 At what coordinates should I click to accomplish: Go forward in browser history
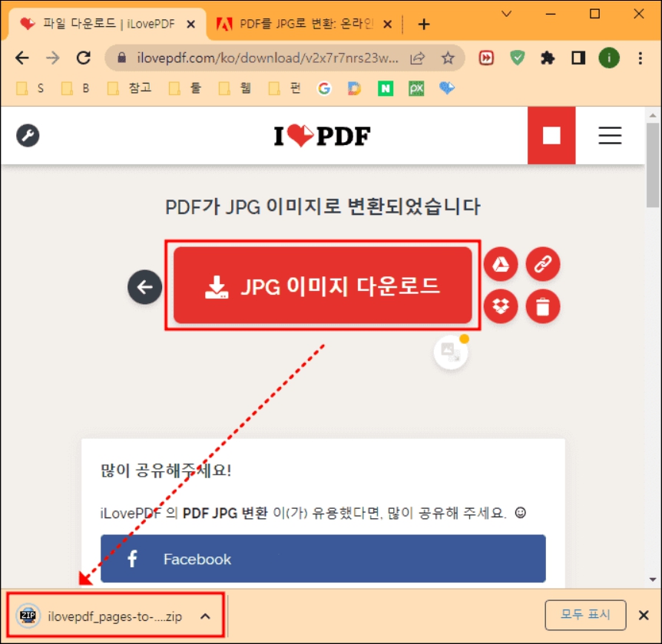[x=53, y=58]
